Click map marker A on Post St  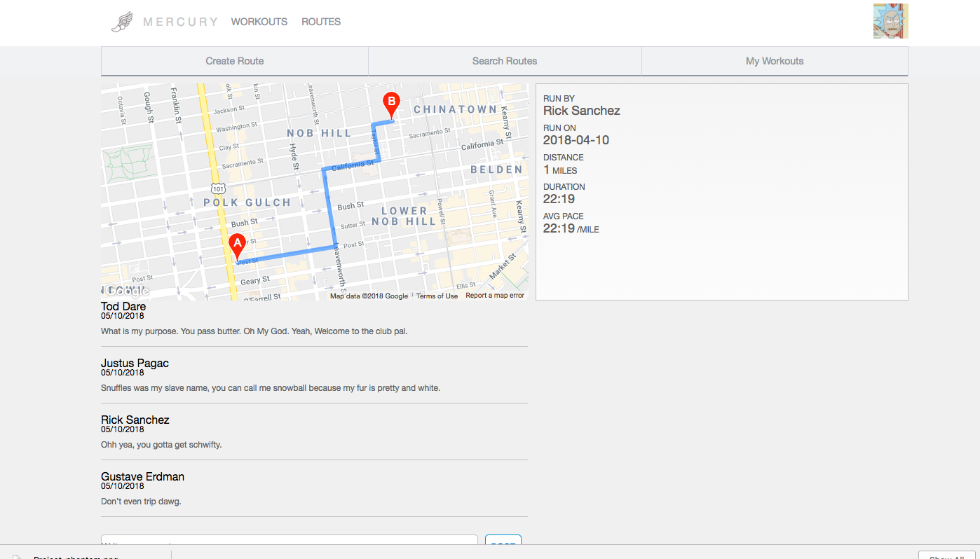point(237,247)
